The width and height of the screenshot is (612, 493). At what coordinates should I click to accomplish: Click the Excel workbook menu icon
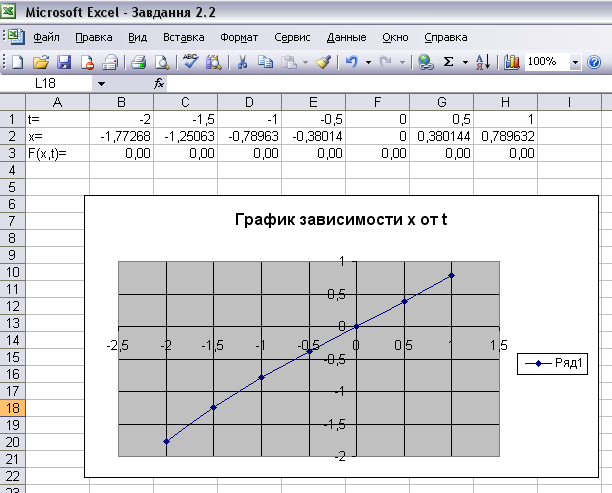[16, 37]
